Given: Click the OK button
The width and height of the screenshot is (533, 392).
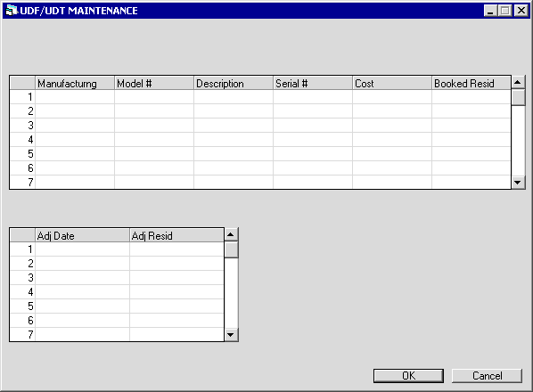Looking at the screenshot, I should click(408, 376).
